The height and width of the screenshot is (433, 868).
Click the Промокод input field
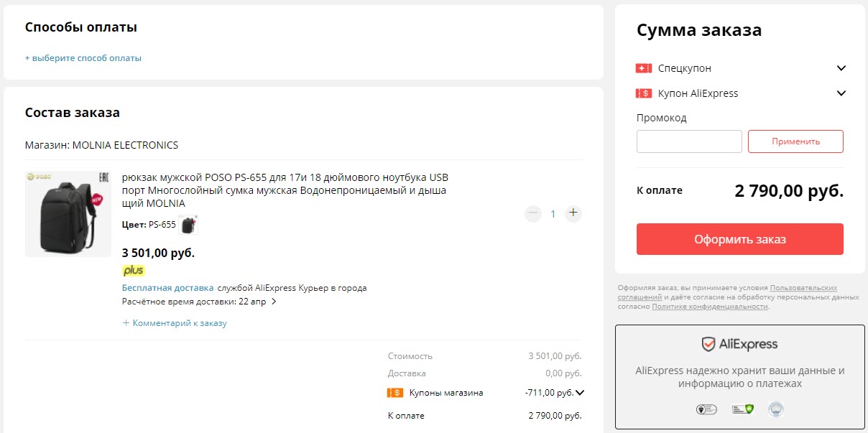tap(688, 141)
